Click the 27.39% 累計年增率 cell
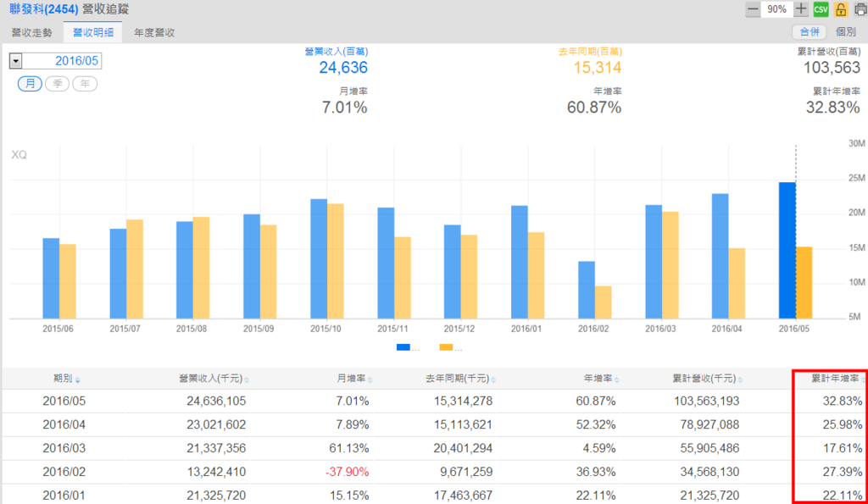Screen dimensions: 868x504 (843, 472)
